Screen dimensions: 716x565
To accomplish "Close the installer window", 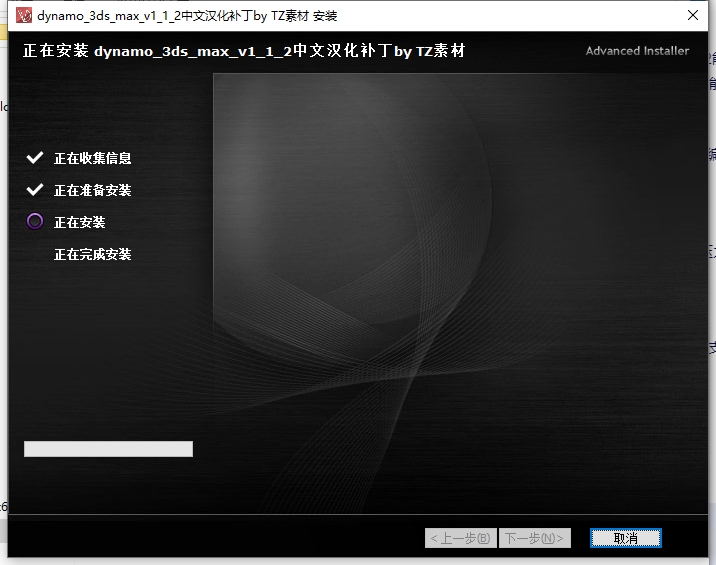I will click(x=693, y=16).
